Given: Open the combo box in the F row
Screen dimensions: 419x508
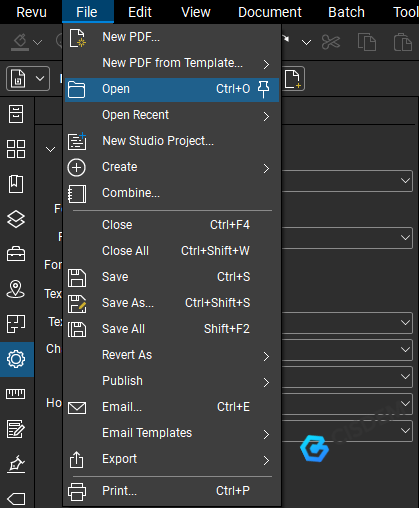Looking at the screenshot, I should [x=347, y=238].
